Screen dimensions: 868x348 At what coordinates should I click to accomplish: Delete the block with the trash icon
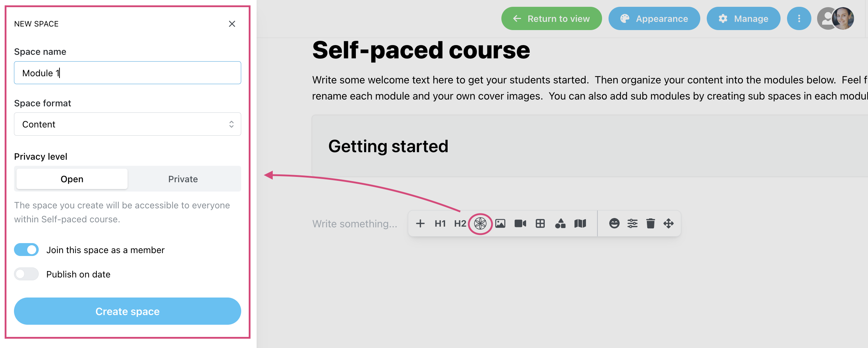(650, 224)
